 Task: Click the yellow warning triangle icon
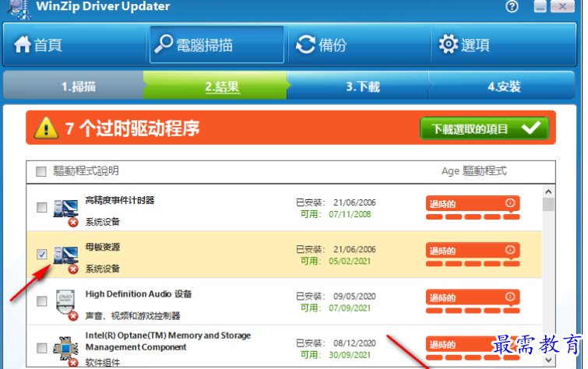pyautogui.click(x=46, y=128)
